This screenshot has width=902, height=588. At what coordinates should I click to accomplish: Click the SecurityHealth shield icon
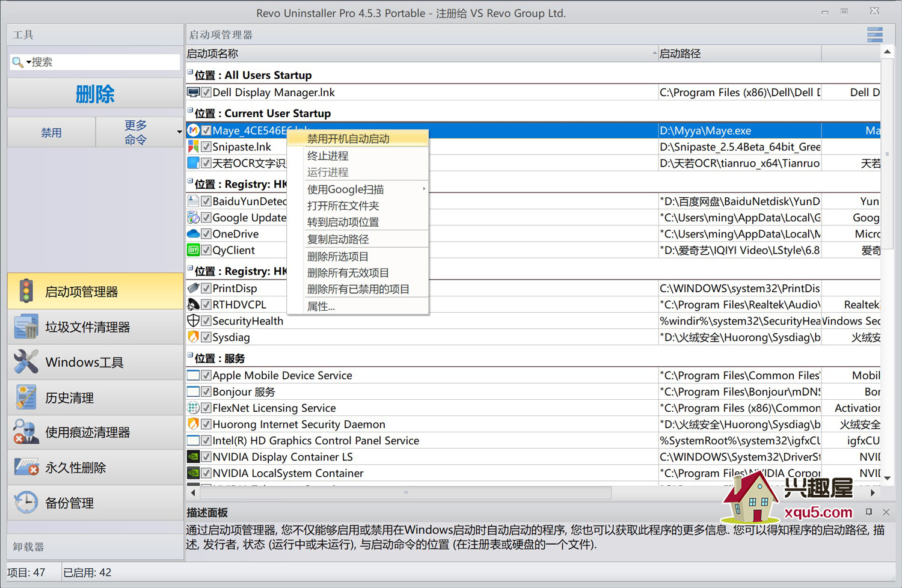point(193,321)
